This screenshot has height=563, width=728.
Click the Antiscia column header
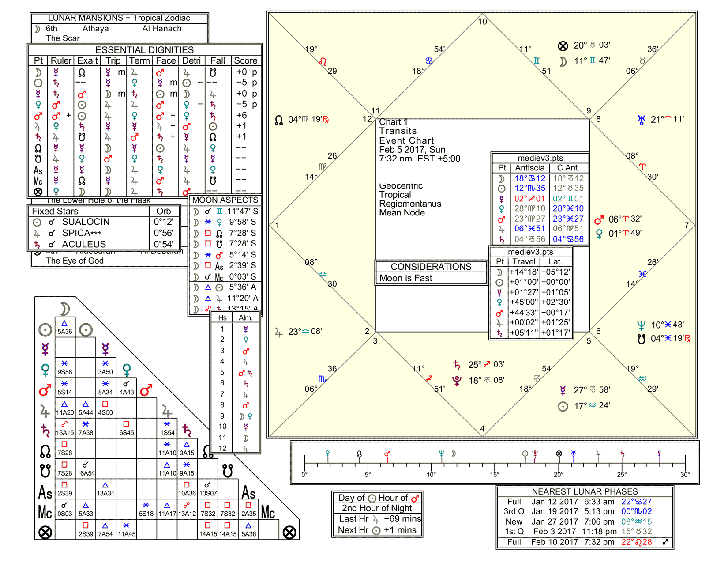point(529,168)
